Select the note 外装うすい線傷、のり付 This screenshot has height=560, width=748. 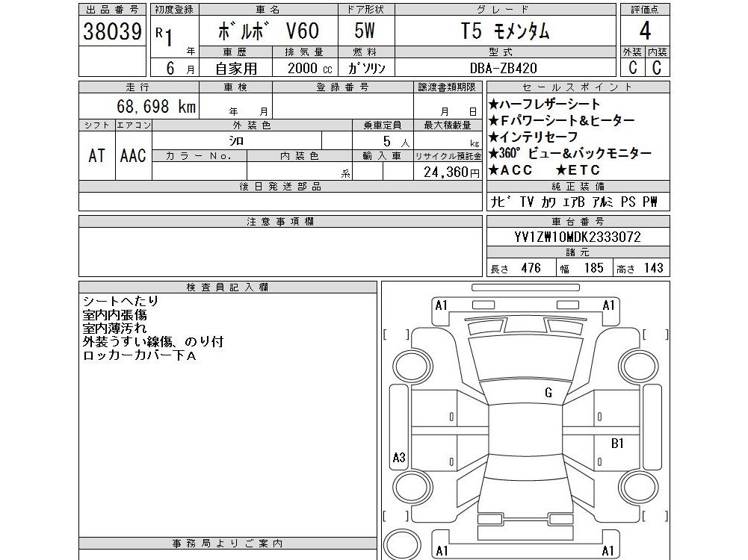point(153,342)
